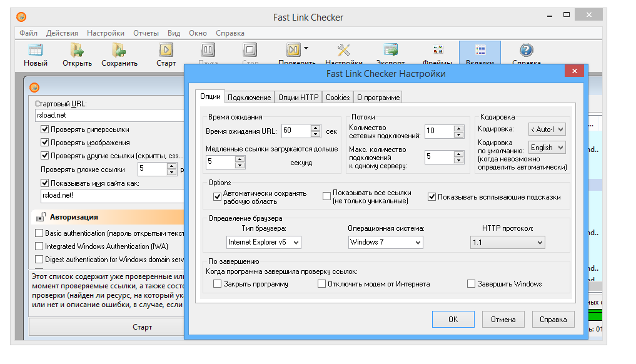Image resolution: width=636 pixels, height=364 pixels.
Task: Enable Integrated Windows Authentication checkbox
Action: tap(39, 246)
